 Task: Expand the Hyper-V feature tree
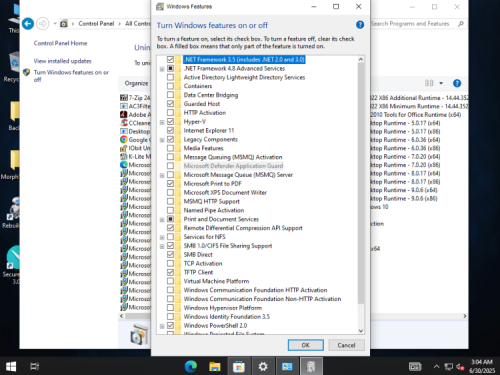coord(162,122)
